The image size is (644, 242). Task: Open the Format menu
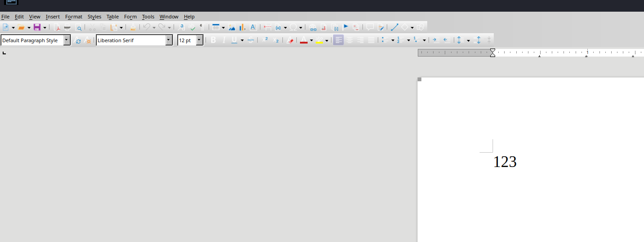coord(74,17)
